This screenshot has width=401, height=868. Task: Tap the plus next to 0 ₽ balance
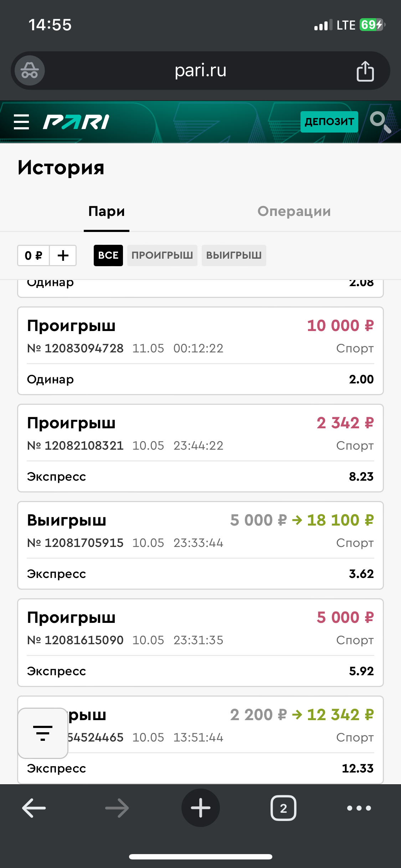click(63, 255)
